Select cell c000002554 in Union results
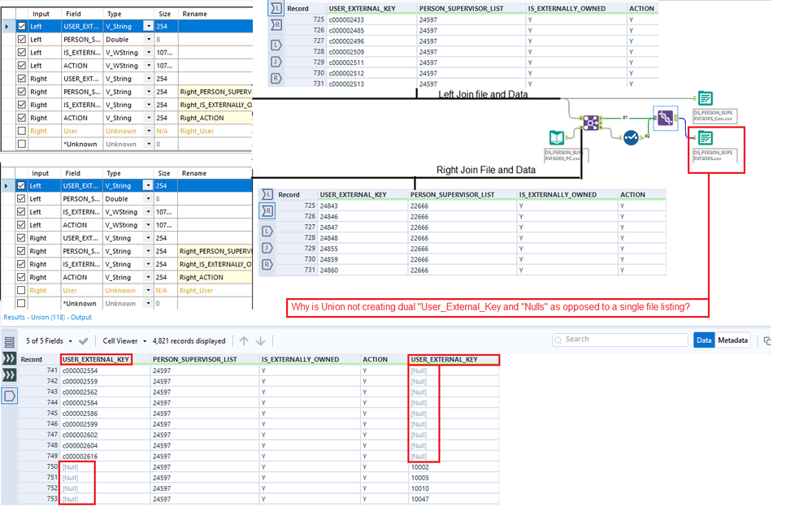The height and width of the screenshot is (516, 812). click(x=105, y=371)
